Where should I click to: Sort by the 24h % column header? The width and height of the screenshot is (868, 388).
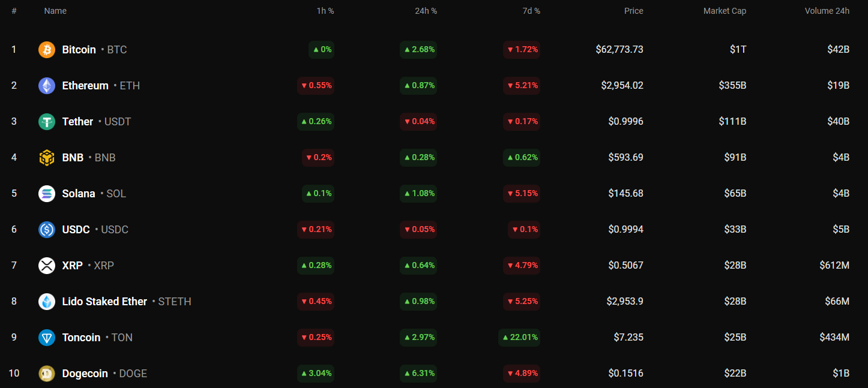[426, 11]
